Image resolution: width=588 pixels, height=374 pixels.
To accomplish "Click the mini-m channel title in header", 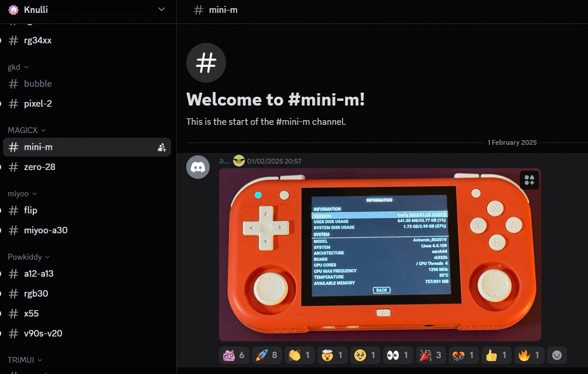I will [x=223, y=10].
